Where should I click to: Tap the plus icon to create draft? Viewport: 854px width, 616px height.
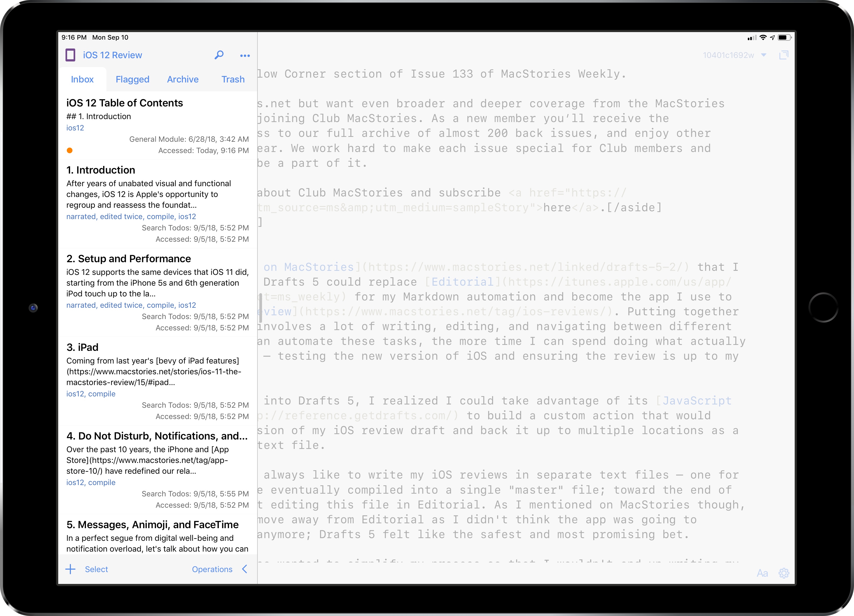coord(70,569)
